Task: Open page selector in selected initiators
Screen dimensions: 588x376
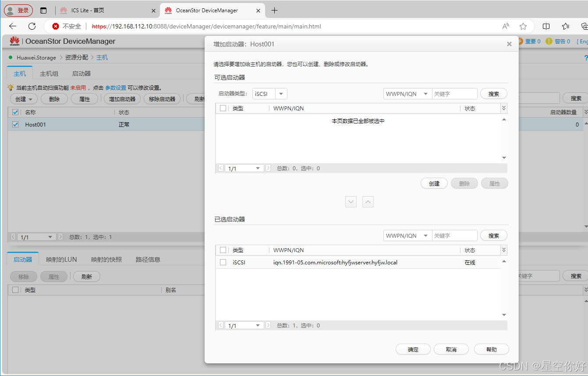Action: [x=245, y=326]
